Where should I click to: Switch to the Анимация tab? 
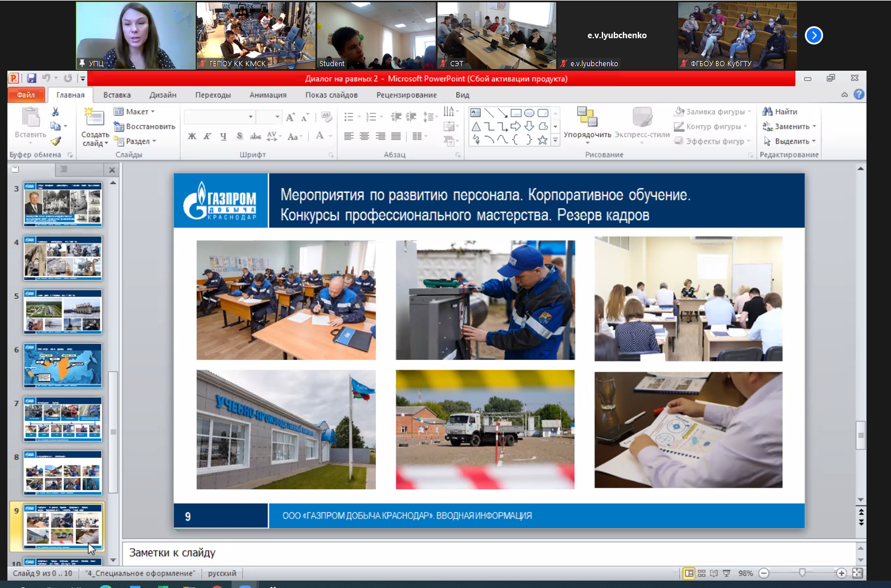click(268, 95)
